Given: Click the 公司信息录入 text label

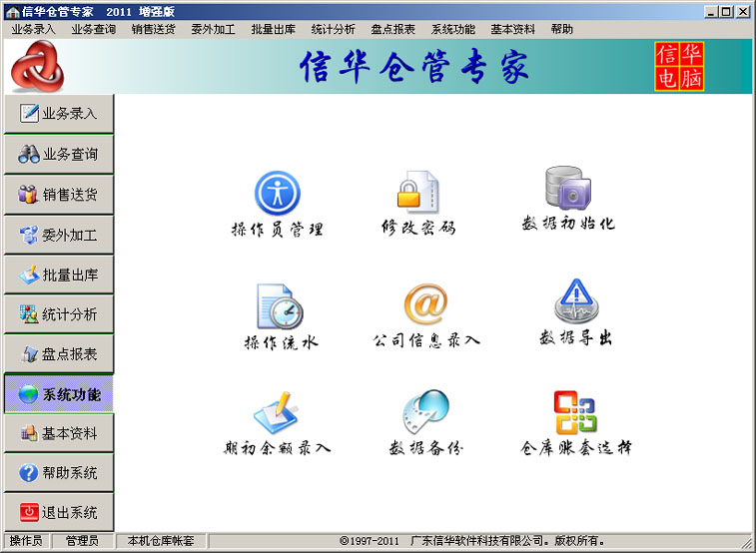Looking at the screenshot, I should point(426,340).
